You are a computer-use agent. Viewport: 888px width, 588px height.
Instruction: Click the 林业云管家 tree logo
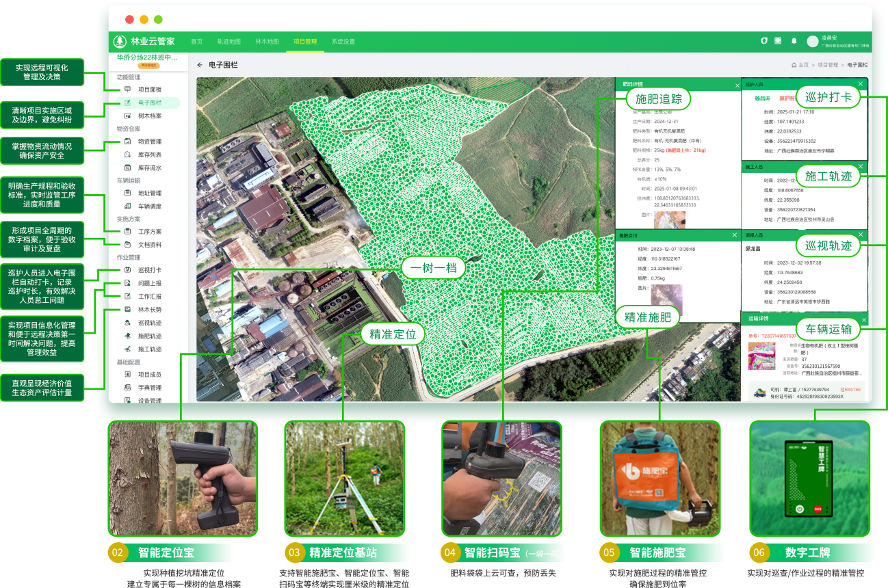[120, 41]
